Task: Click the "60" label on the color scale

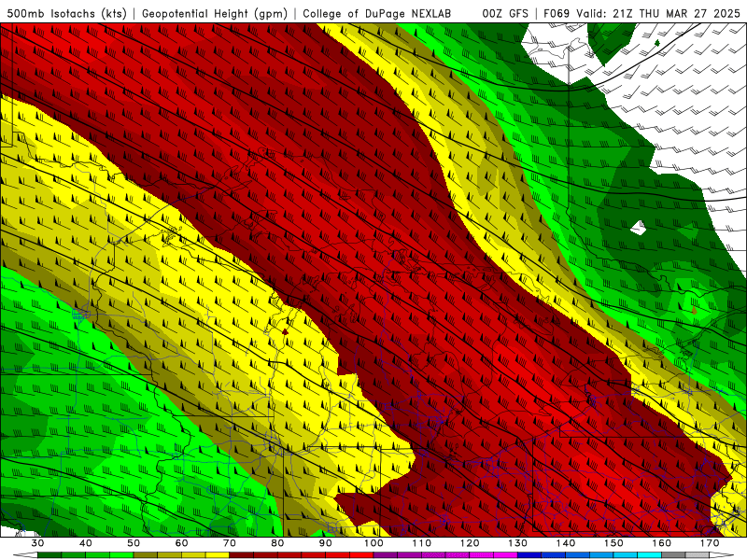Action: [181, 543]
